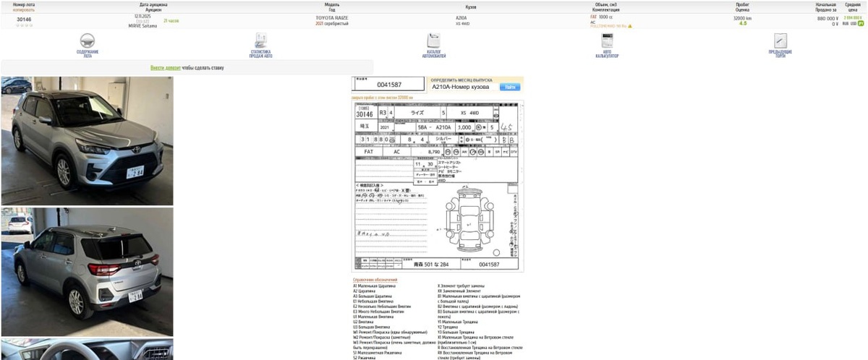Click the Пробег Оценка column header
The height and width of the screenshot is (360, 868).
point(742,7)
